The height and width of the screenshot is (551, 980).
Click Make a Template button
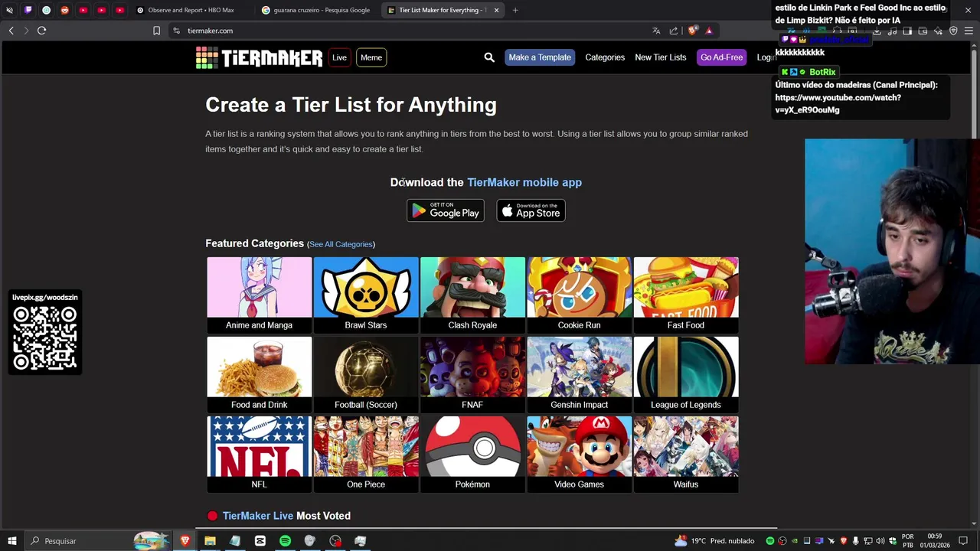point(540,57)
